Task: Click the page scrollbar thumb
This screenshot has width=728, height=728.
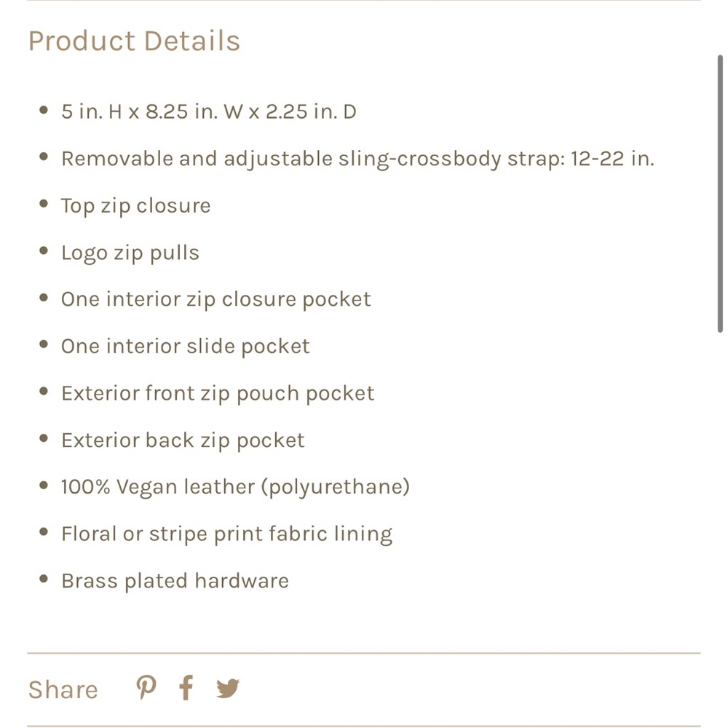Action: [720, 194]
